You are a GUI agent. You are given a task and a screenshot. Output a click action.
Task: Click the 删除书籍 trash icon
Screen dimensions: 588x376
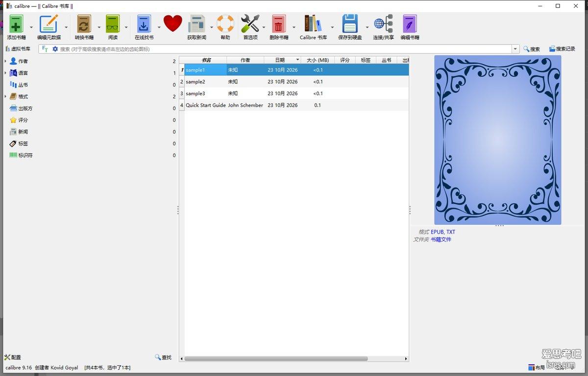(279, 24)
